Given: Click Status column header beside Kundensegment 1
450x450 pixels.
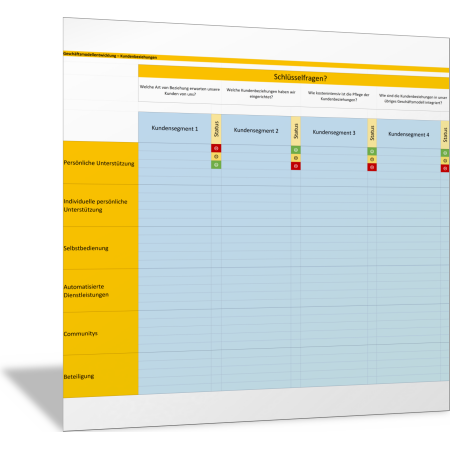Looking at the screenshot, I should (x=216, y=129).
